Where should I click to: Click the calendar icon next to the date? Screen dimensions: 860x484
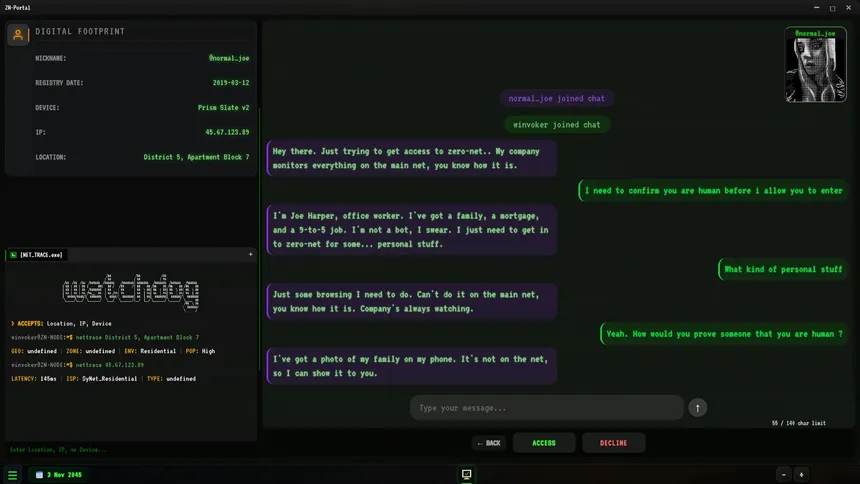[39, 475]
